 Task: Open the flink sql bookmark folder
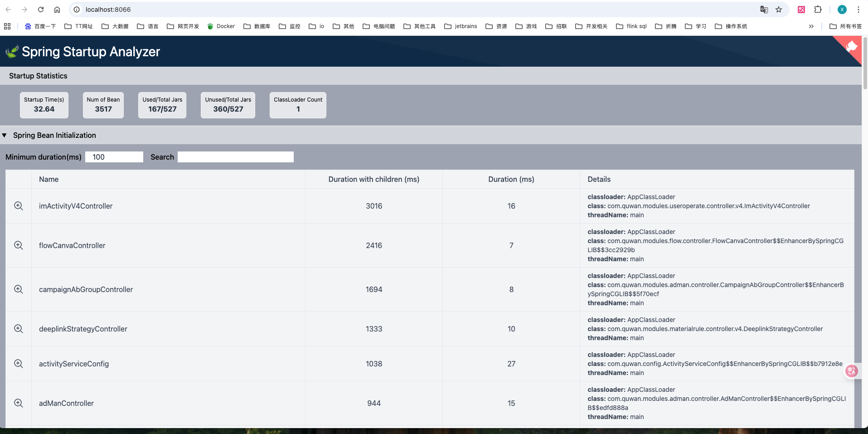tap(631, 26)
